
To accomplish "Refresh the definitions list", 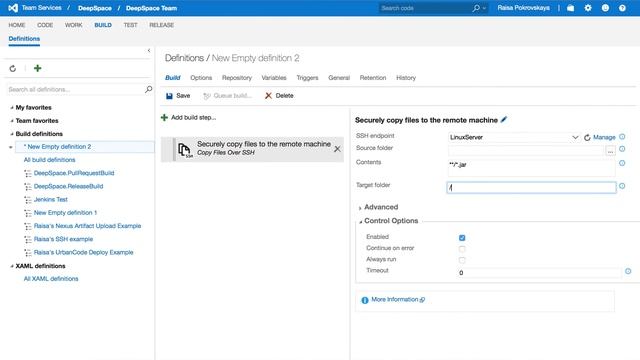I will [x=13, y=69].
